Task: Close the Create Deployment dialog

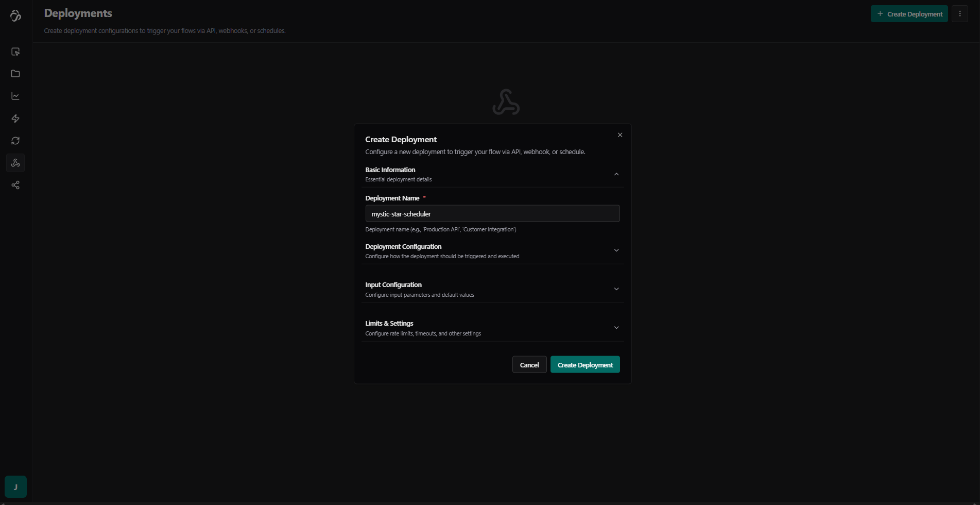Action: tap(620, 135)
